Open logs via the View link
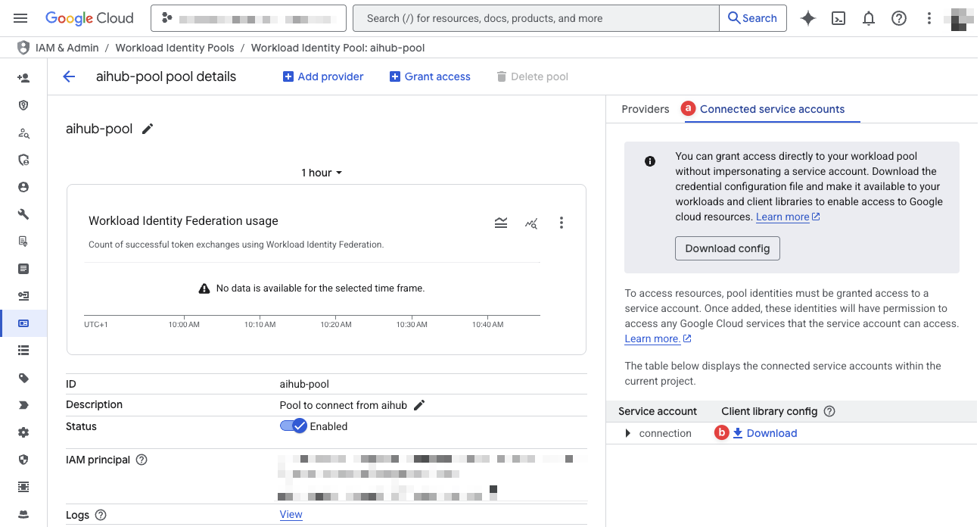 pyautogui.click(x=291, y=514)
